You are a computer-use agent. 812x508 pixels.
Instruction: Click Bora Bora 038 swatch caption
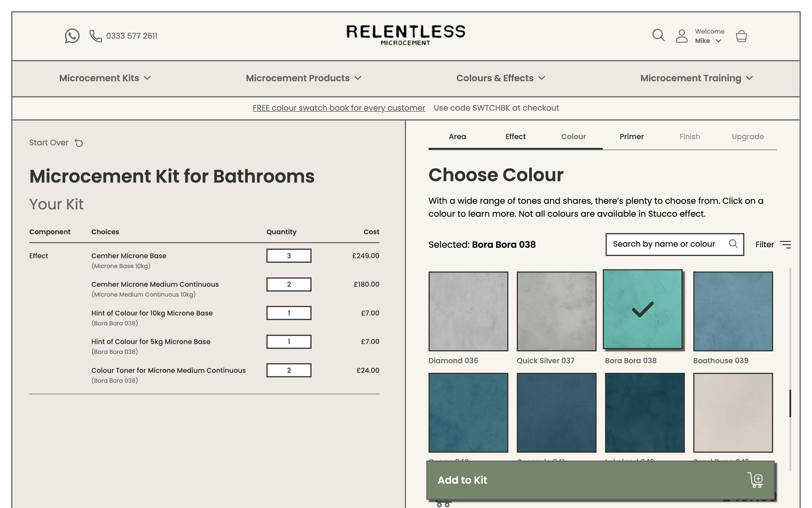point(631,360)
